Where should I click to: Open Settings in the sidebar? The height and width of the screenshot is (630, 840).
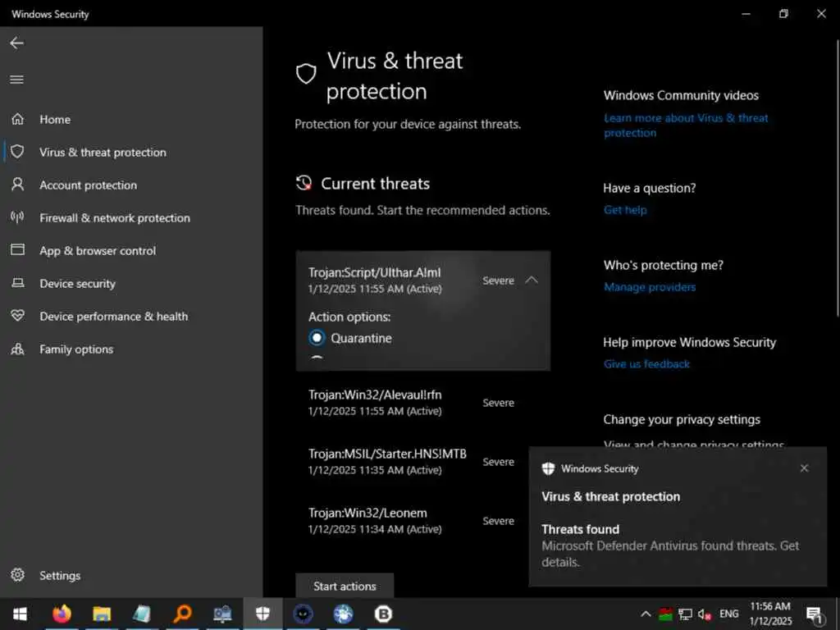coord(60,575)
